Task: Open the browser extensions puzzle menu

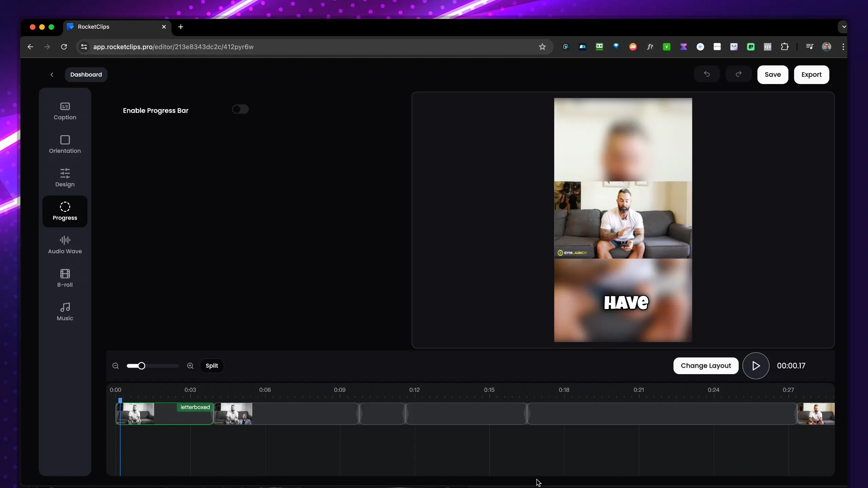Action: 785,47
